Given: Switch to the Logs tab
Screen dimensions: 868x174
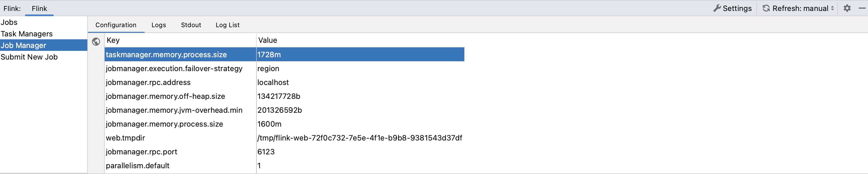Looking at the screenshot, I should click(x=158, y=25).
